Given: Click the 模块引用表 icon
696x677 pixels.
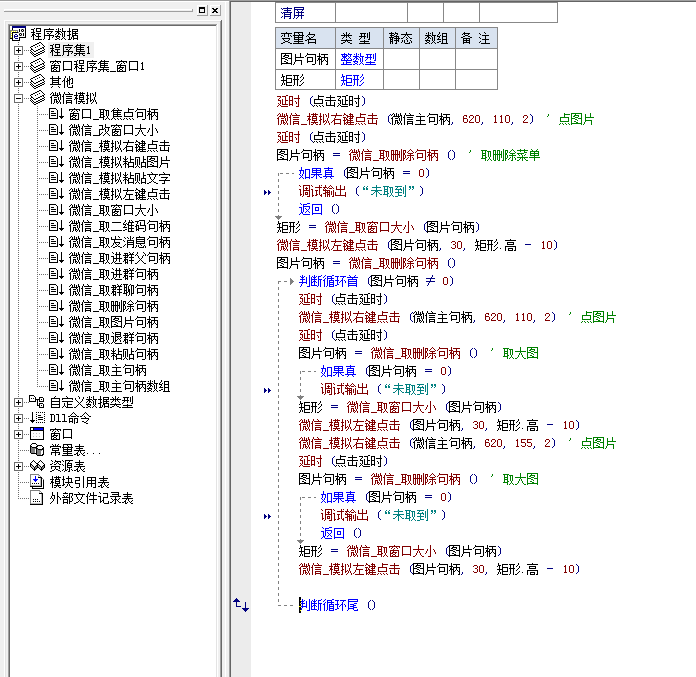Looking at the screenshot, I should pos(37,482).
